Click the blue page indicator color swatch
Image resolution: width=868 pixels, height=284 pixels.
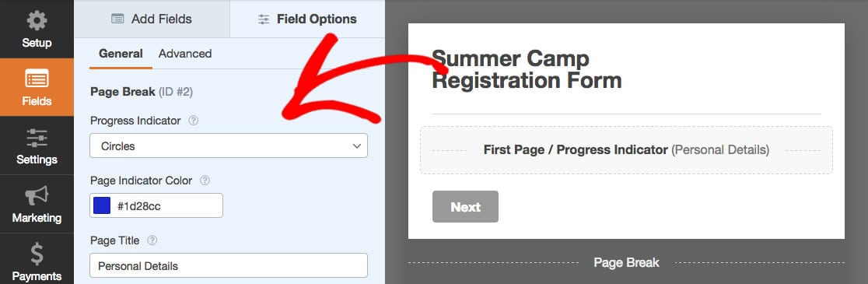pyautogui.click(x=102, y=205)
